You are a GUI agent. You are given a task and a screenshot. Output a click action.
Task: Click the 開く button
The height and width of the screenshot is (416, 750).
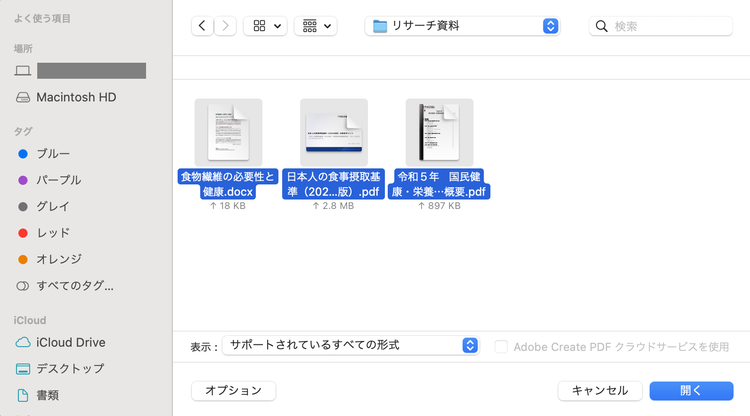(691, 391)
